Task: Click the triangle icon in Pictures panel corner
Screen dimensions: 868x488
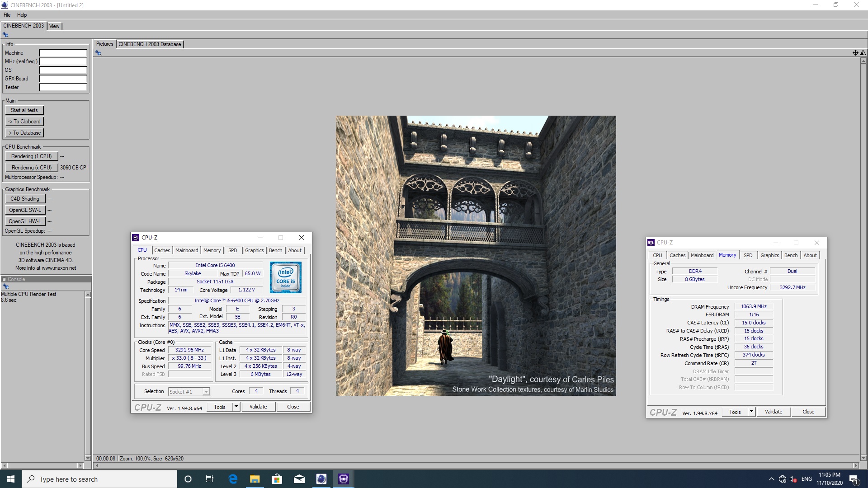Action: (x=863, y=53)
